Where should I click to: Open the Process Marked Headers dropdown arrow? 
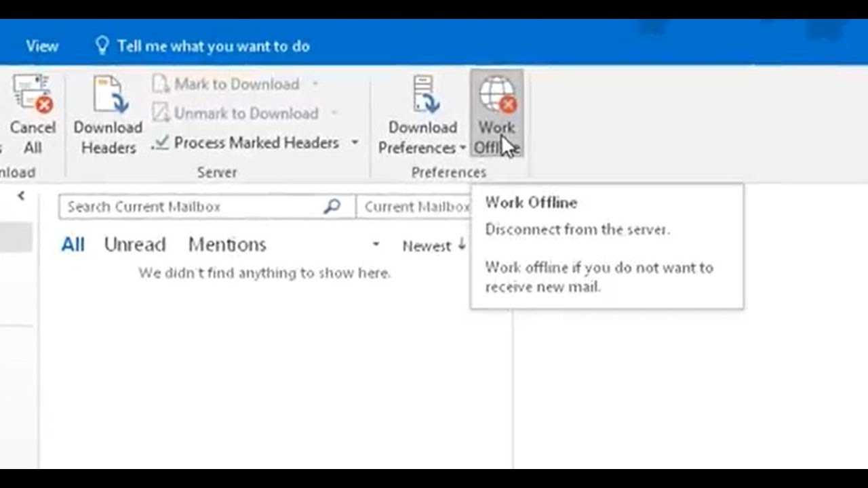tap(354, 143)
